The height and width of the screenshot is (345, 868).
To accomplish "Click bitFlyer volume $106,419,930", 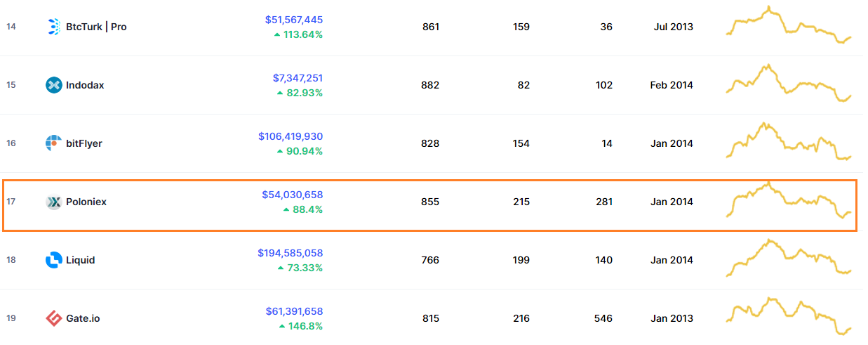I will [x=291, y=136].
